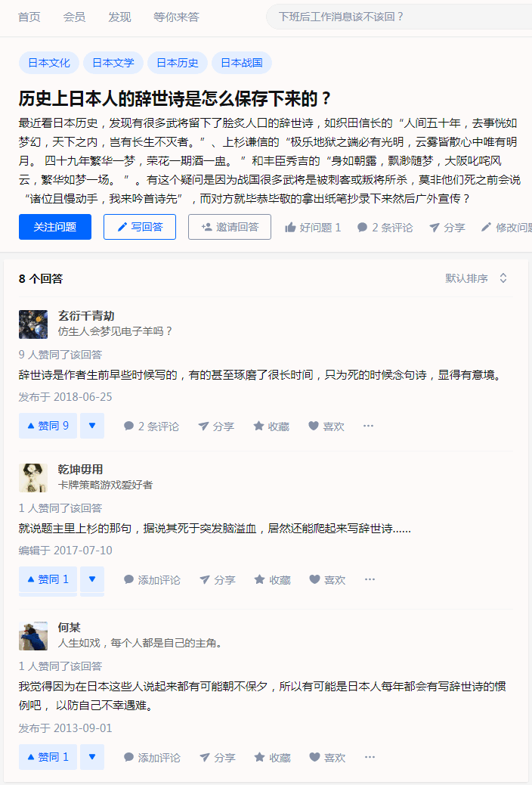
Task: Click the question's 分享 paper-plane icon
Action: (435, 228)
